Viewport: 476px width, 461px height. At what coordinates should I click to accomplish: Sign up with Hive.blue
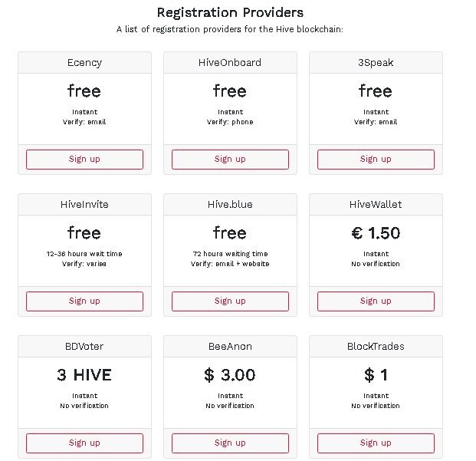tap(230, 301)
